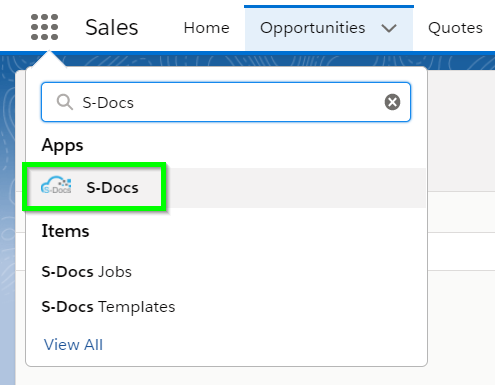Expand the Opportunities tab chevron
The height and width of the screenshot is (385, 495).
[389, 28]
